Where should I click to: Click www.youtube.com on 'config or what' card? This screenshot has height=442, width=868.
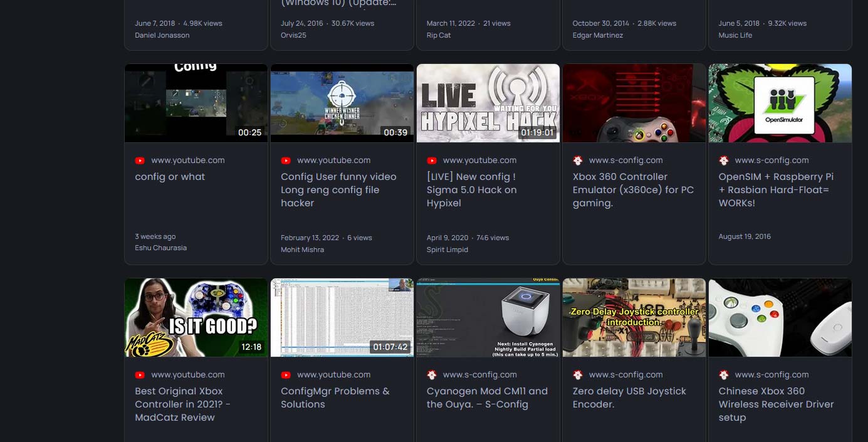click(x=187, y=160)
